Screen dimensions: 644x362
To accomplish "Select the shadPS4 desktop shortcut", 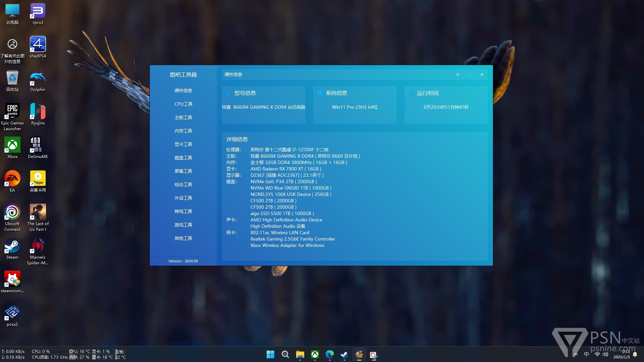I will click(x=38, y=47).
